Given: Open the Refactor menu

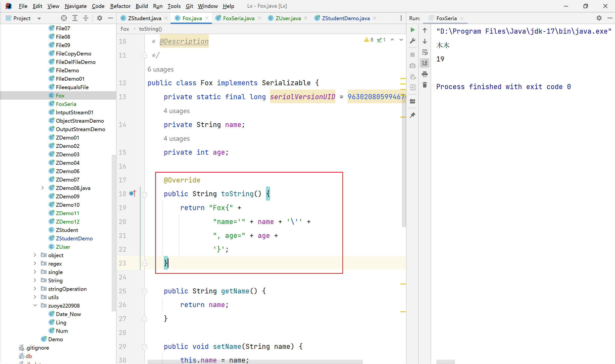Looking at the screenshot, I should [x=120, y=6].
